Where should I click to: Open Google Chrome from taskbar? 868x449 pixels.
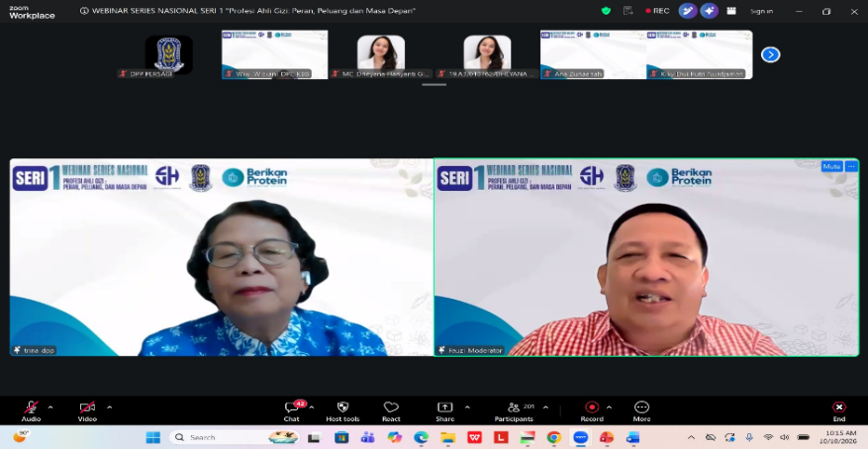click(x=553, y=438)
